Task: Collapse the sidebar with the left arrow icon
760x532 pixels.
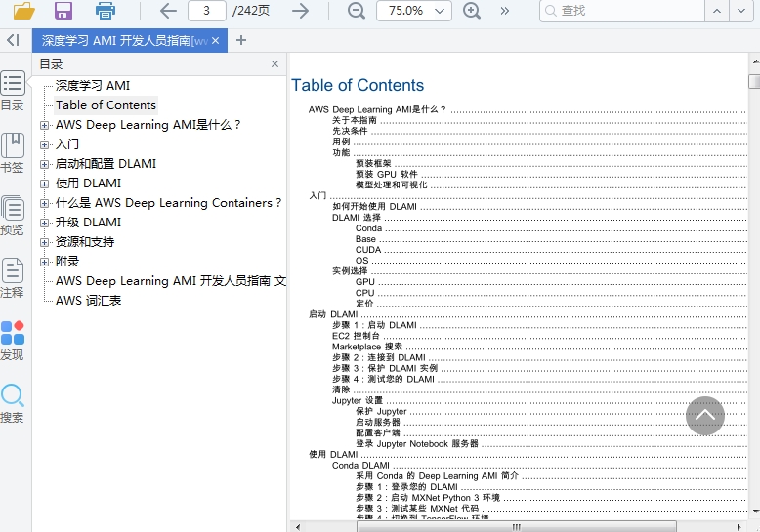Action: click(13, 40)
